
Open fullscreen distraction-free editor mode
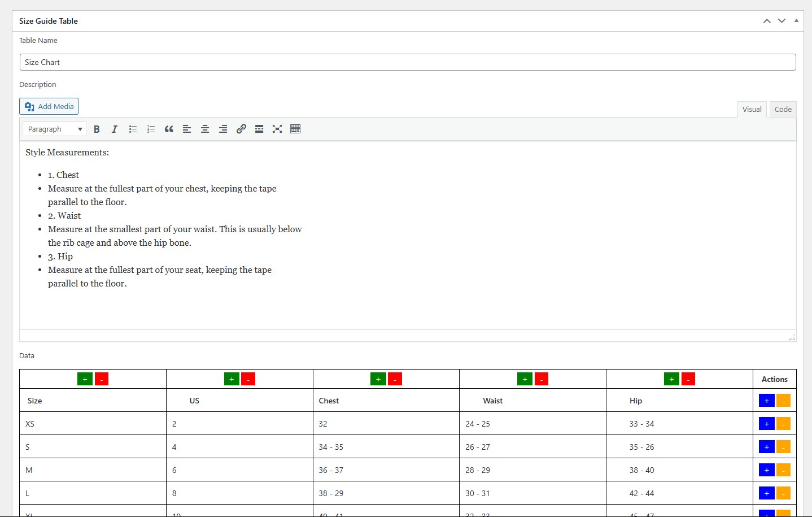pos(277,129)
